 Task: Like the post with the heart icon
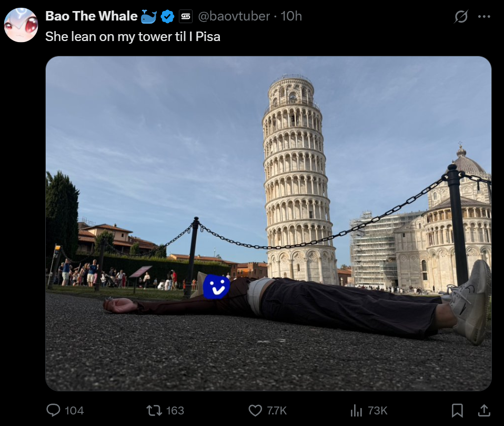tap(255, 411)
